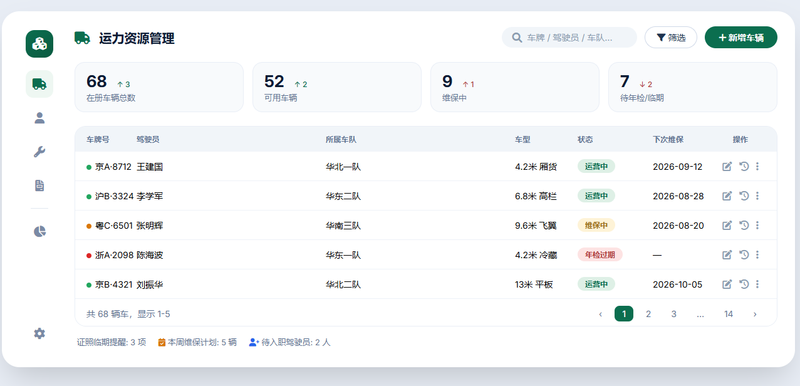
Task: View history for 京A·8712
Action: pos(744,166)
